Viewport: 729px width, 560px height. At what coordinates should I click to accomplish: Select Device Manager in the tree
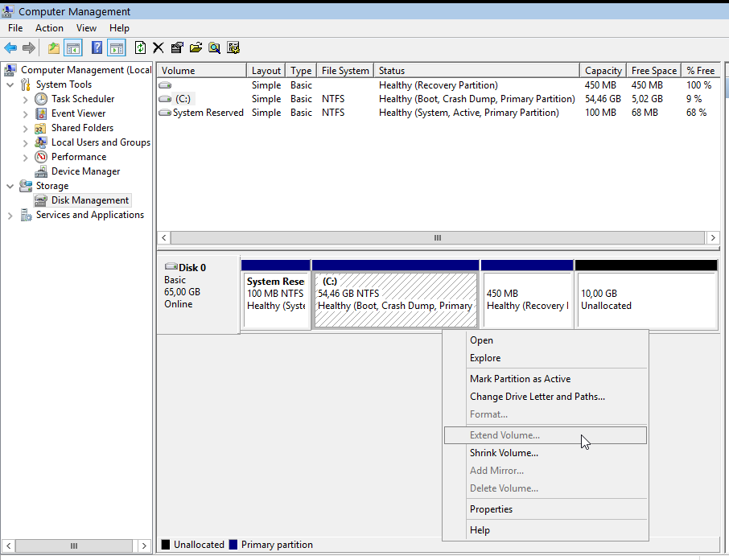point(85,171)
